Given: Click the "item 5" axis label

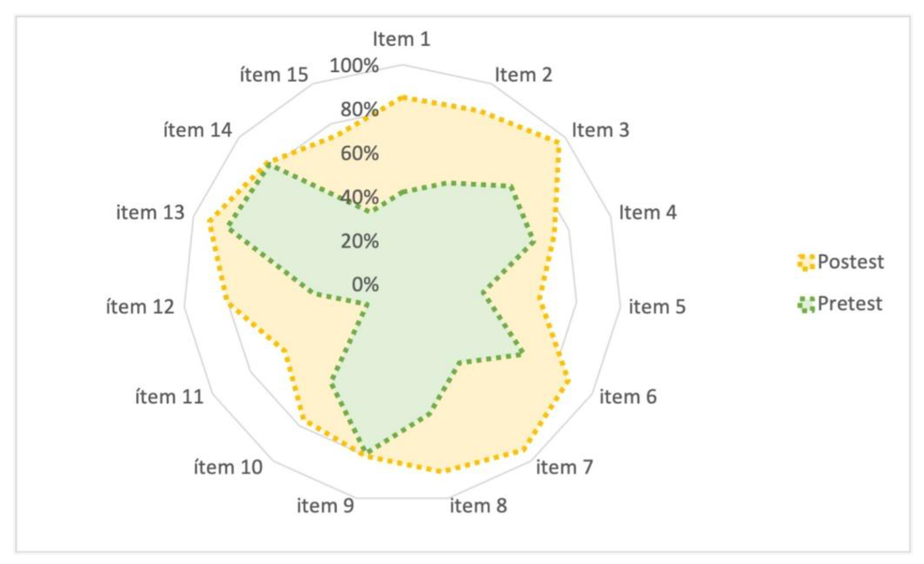Looking at the screenshot, I should click(657, 307).
